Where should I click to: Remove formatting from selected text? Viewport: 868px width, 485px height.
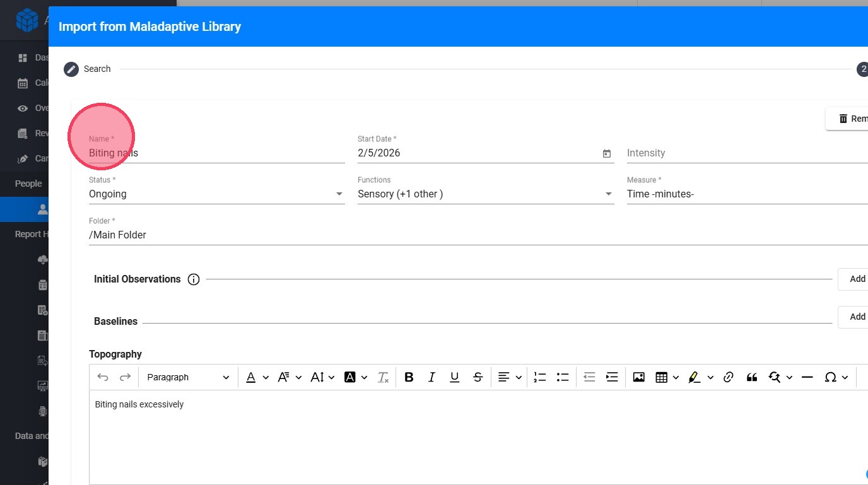coord(383,377)
